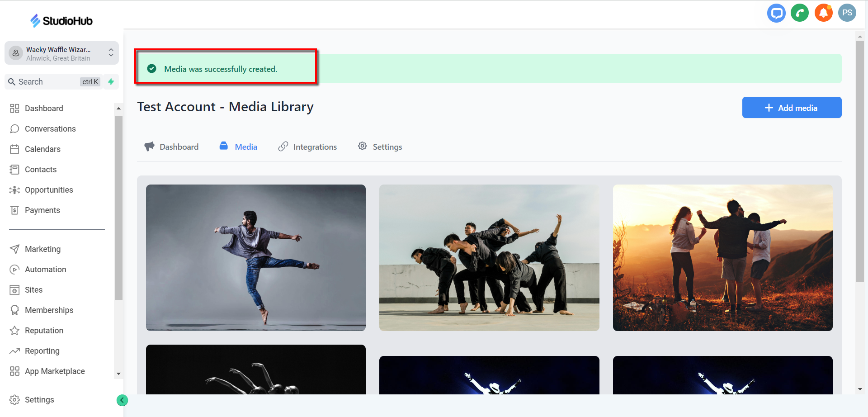The width and height of the screenshot is (868, 417).
Task: Open the chat widget icon in header
Action: (776, 13)
